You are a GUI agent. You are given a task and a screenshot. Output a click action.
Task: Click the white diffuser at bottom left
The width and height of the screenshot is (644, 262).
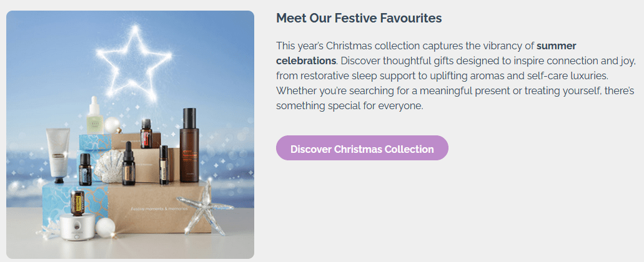point(79,226)
